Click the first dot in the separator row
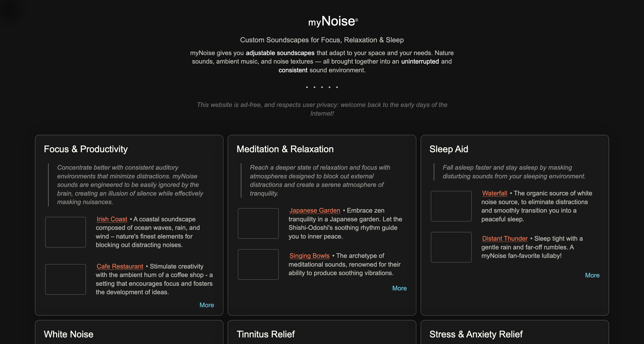Viewport: 644px width, 344px height. pyautogui.click(x=307, y=87)
